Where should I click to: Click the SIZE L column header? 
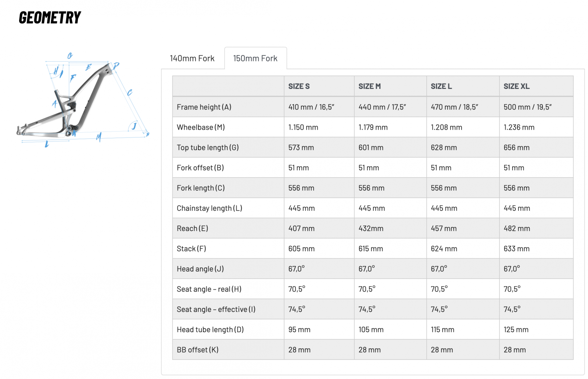point(441,86)
